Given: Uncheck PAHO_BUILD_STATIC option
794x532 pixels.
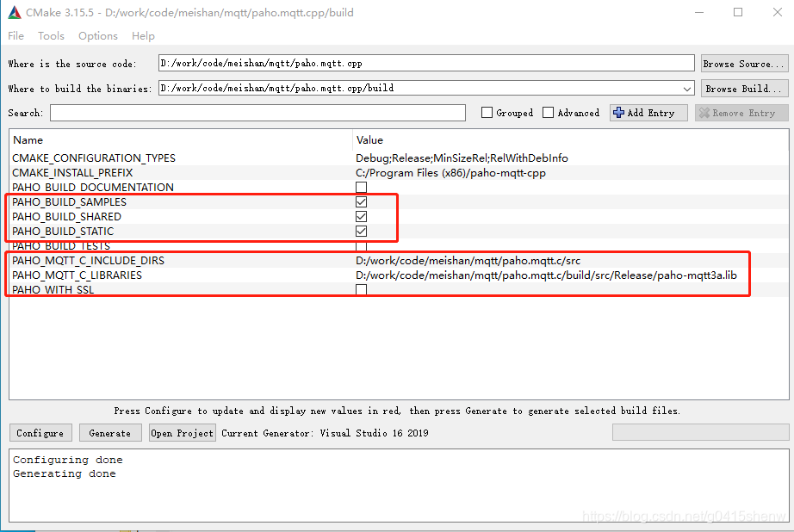Looking at the screenshot, I should tap(361, 232).
